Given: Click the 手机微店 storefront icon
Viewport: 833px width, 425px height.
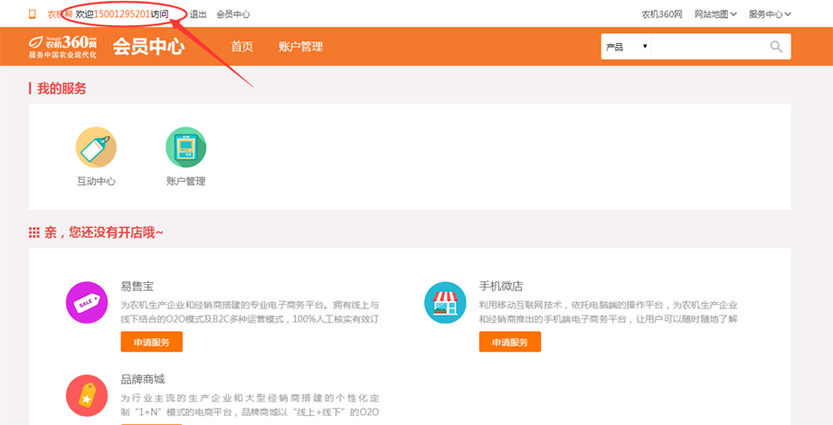Looking at the screenshot, I should pyautogui.click(x=445, y=302).
